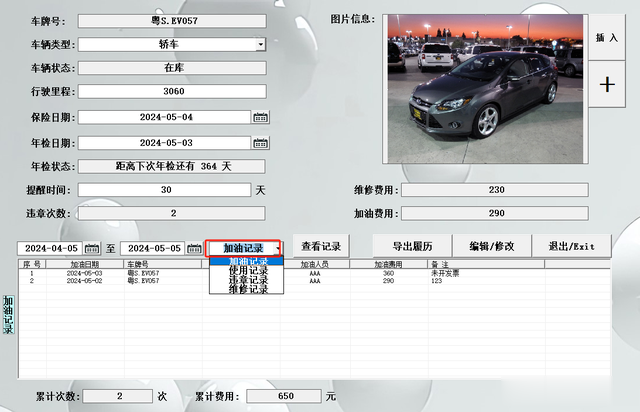Open calendar for end date 2024-05-05

pos(194,248)
